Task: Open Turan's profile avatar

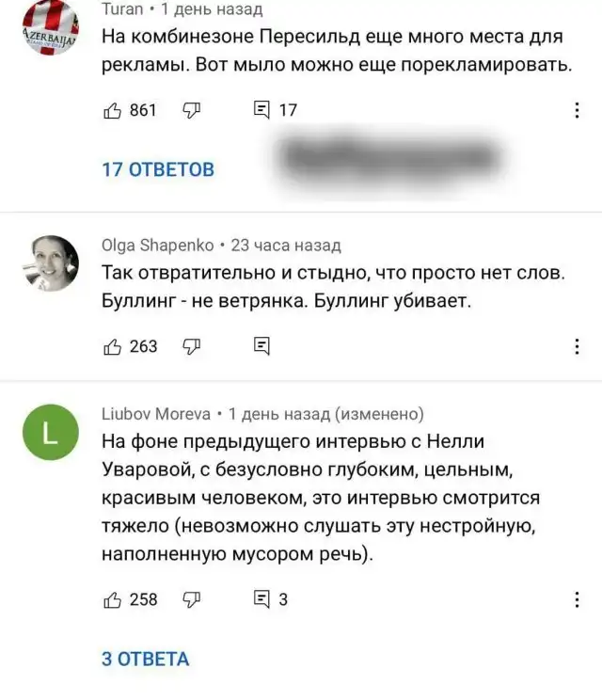Action: coord(50,28)
